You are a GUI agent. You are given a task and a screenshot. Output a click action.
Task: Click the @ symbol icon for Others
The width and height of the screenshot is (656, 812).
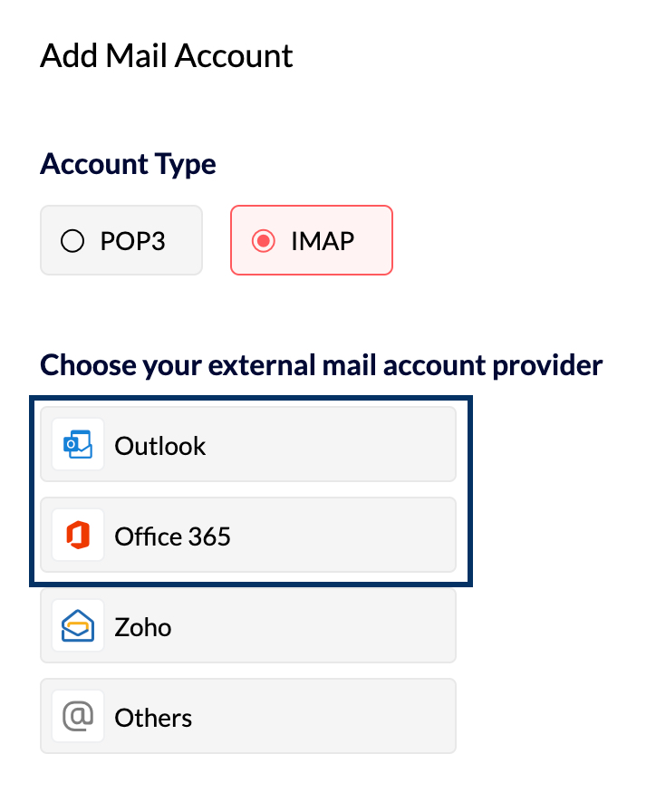click(77, 716)
